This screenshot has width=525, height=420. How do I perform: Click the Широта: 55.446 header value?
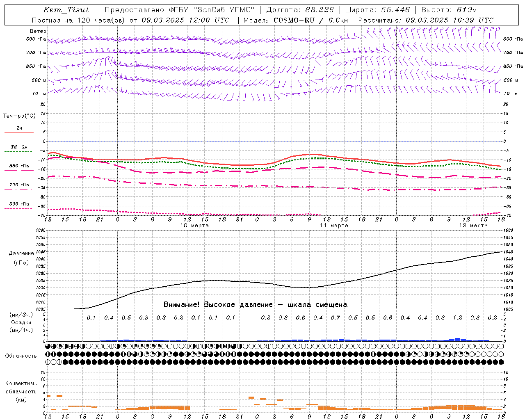(x=377, y=10)
